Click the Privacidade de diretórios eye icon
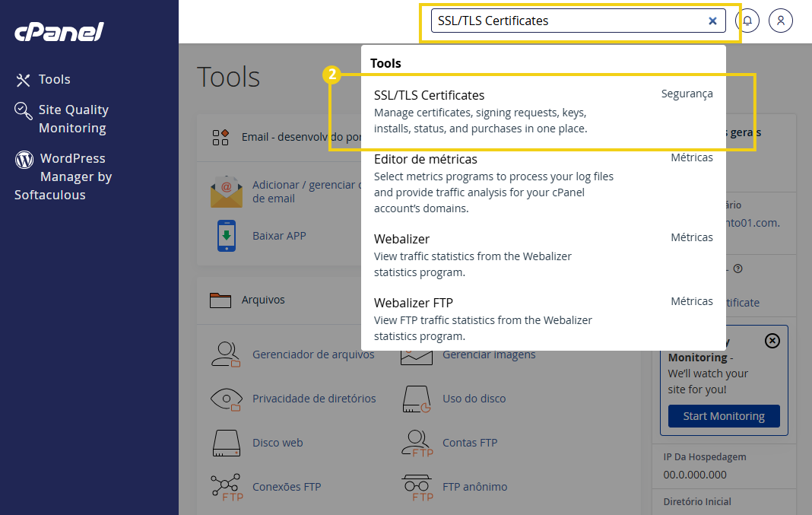This screenshot has width=812, height=515. tap(227, 399)
